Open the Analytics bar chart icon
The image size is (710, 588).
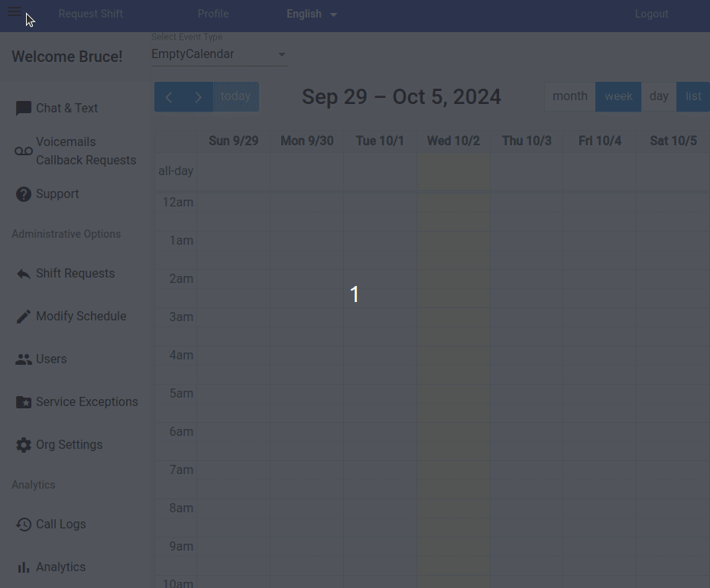pos(24,567)
